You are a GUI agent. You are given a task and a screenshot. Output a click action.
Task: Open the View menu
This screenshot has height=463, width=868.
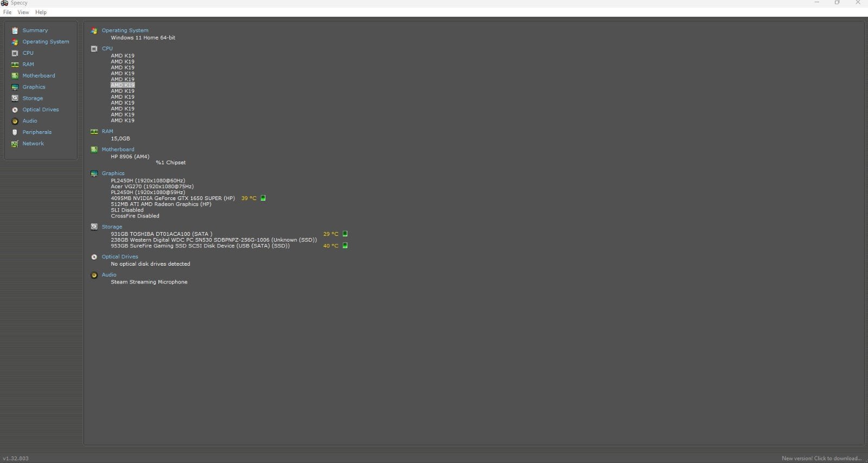[x=23, y=12]
